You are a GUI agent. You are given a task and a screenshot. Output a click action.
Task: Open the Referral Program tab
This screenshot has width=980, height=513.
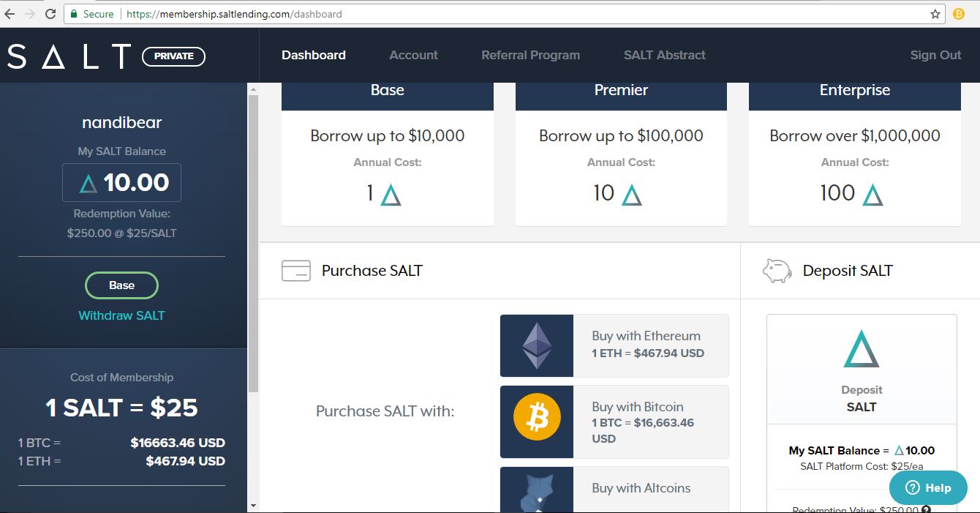tap(531, 55)
